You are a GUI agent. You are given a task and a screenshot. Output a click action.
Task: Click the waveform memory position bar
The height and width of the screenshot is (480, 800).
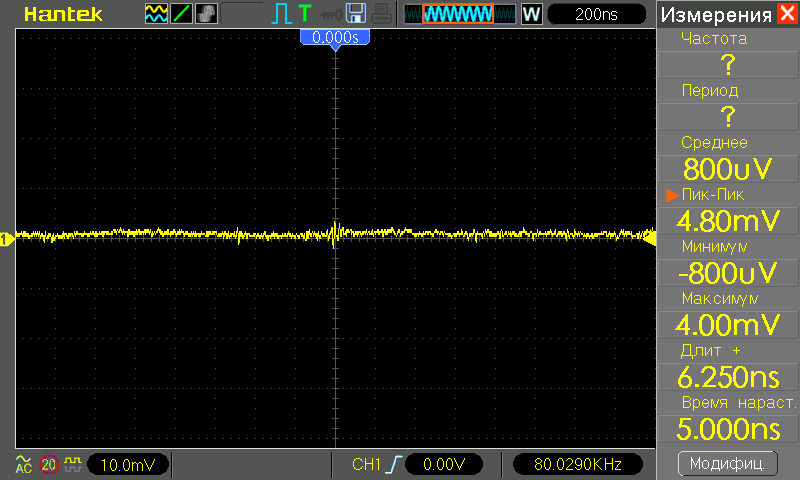click(461, 14)
